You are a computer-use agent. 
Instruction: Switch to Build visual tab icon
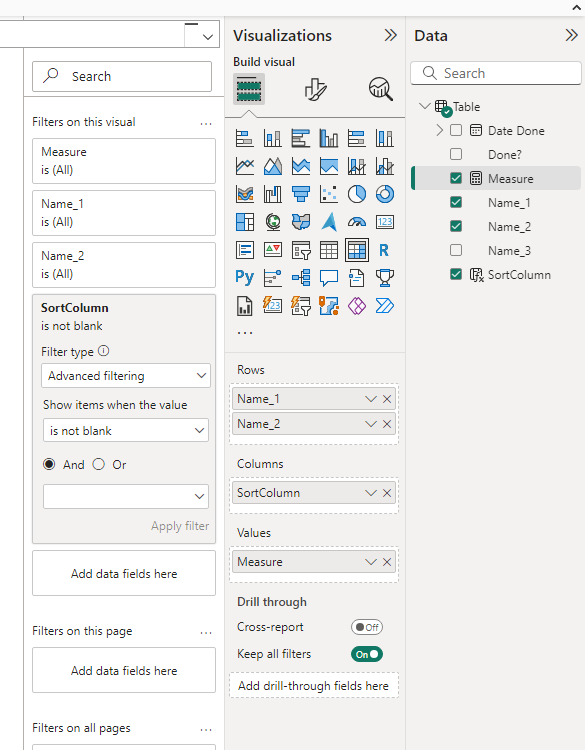(x=249, y=89)
